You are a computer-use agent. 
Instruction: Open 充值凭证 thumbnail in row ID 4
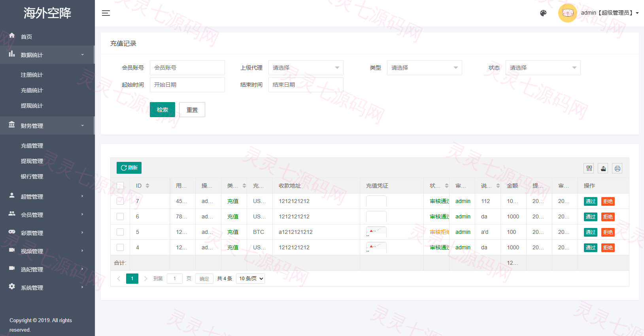click(376, 247)
